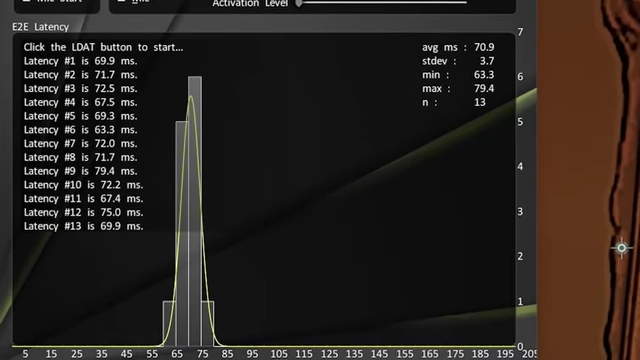Click the y-axis label 1

(x=520, y=302)
